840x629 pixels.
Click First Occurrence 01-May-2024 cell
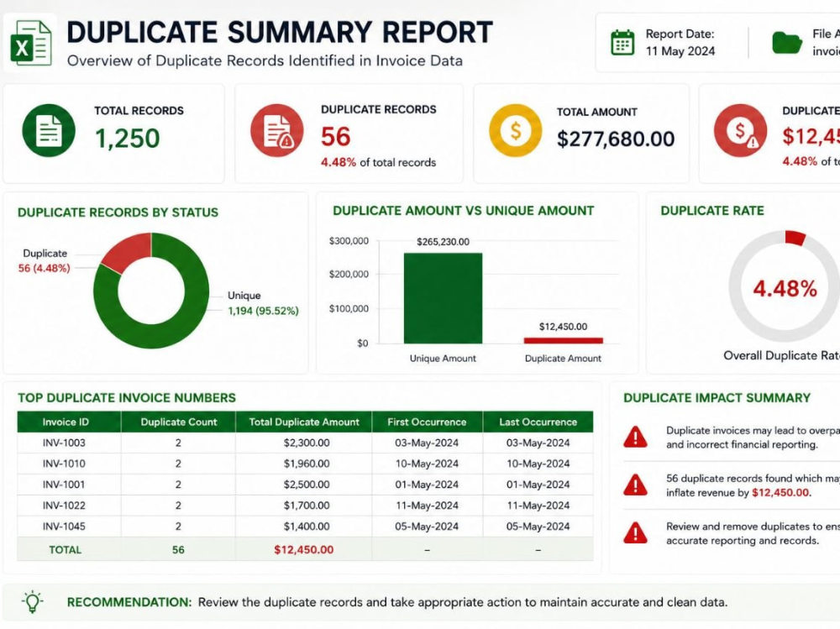coord(427,485)
